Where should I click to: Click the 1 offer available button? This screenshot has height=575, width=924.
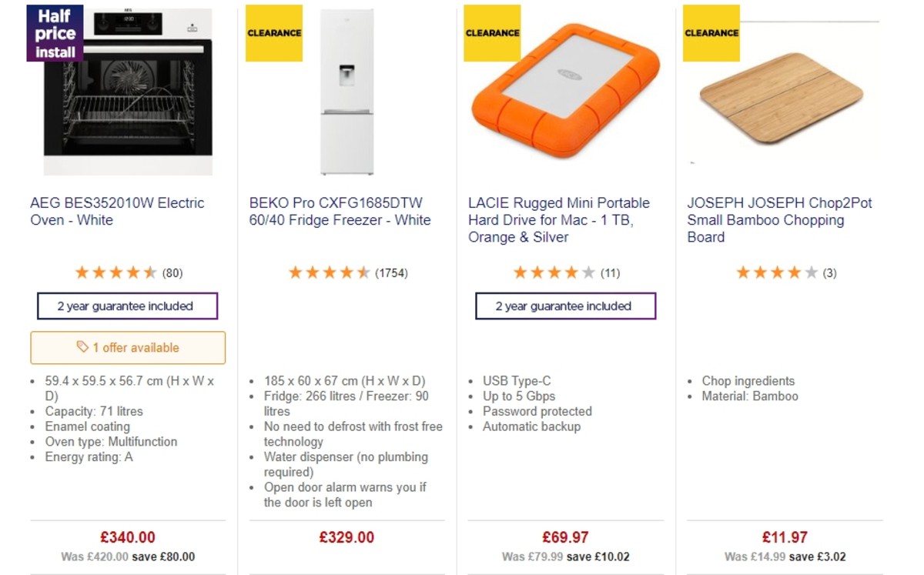click(x=127, y=348)
